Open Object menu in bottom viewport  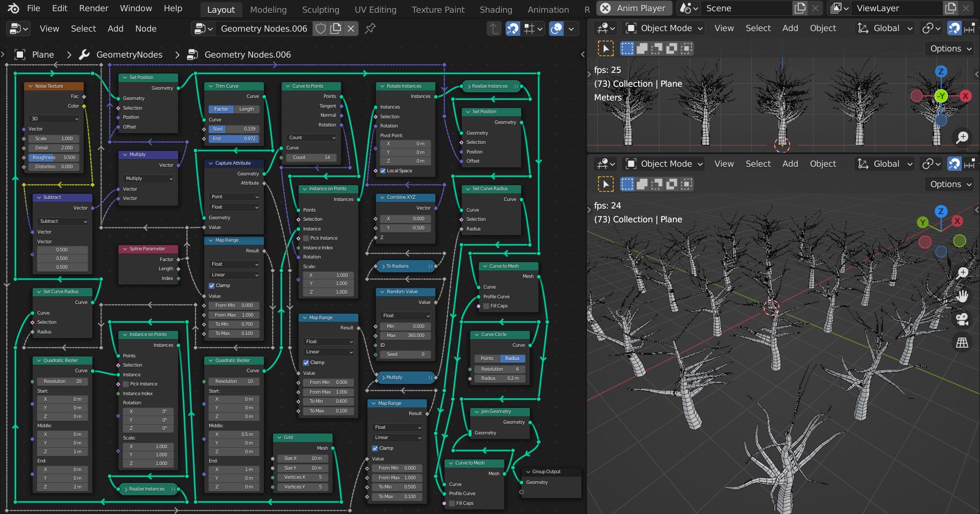coord(823,164)
